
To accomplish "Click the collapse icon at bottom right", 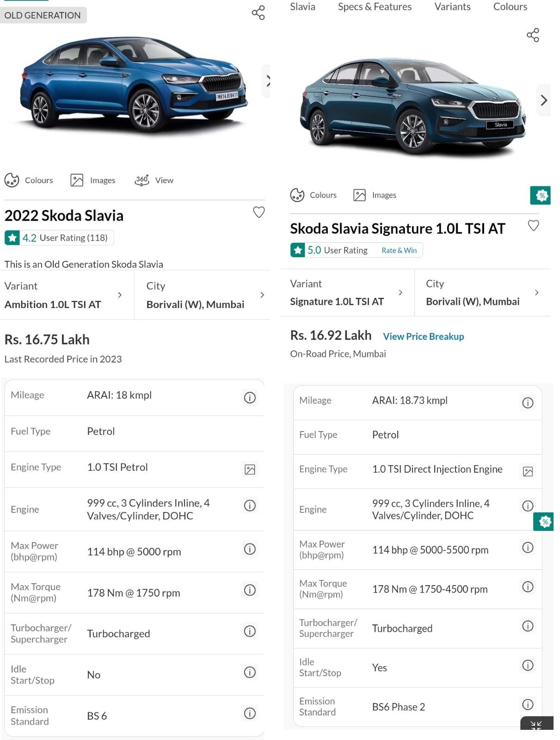I will point(536,725).
